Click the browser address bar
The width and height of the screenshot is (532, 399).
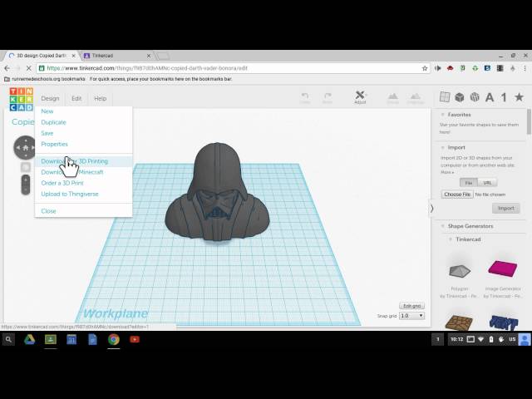(x=231, y=68)
